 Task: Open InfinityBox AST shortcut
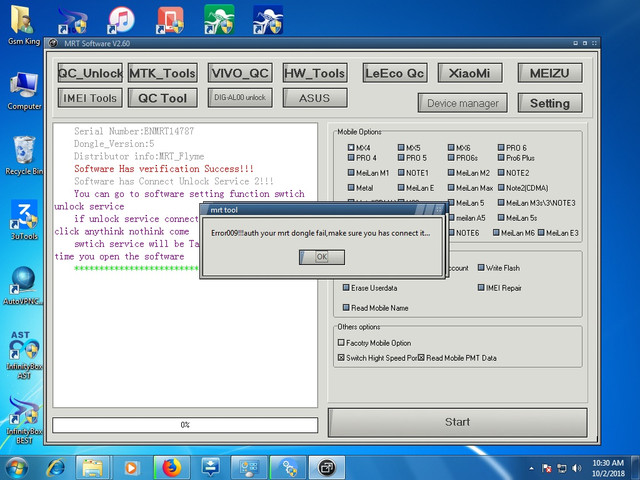(x=24, y=354)
